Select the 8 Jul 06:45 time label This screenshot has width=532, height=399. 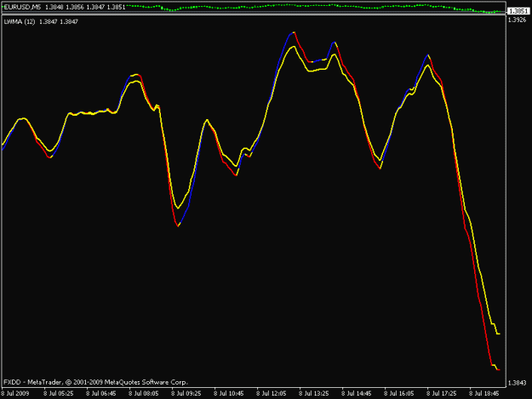point(100,394)
